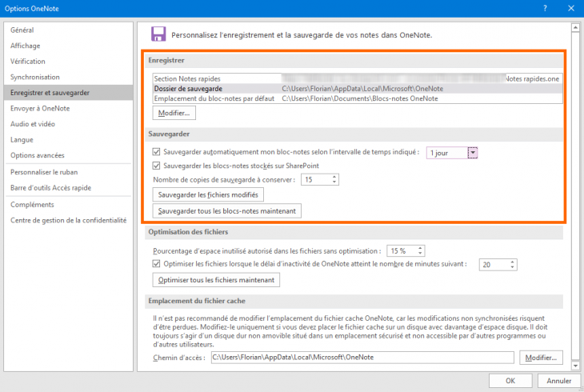This screenshot has width=584, height=392.
Task: Toggle SharePoint notebooks backup checkbox
Action: click(157, 166)
